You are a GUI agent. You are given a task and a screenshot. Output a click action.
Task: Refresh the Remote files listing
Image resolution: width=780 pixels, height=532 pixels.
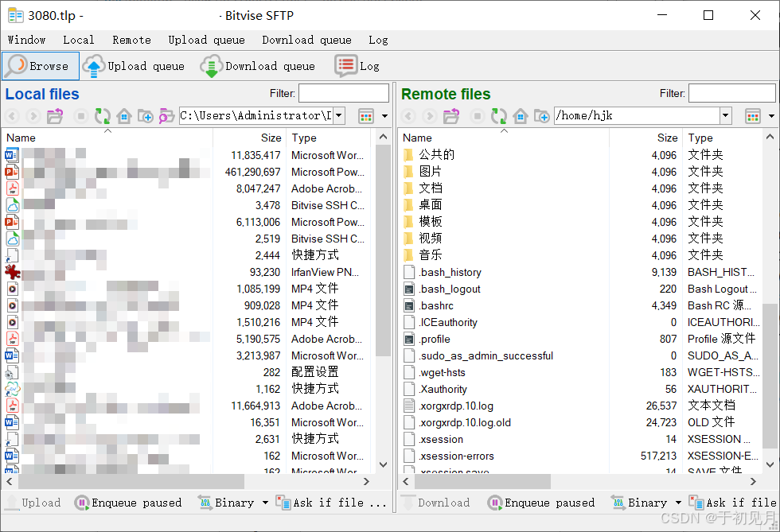[499, 116]
